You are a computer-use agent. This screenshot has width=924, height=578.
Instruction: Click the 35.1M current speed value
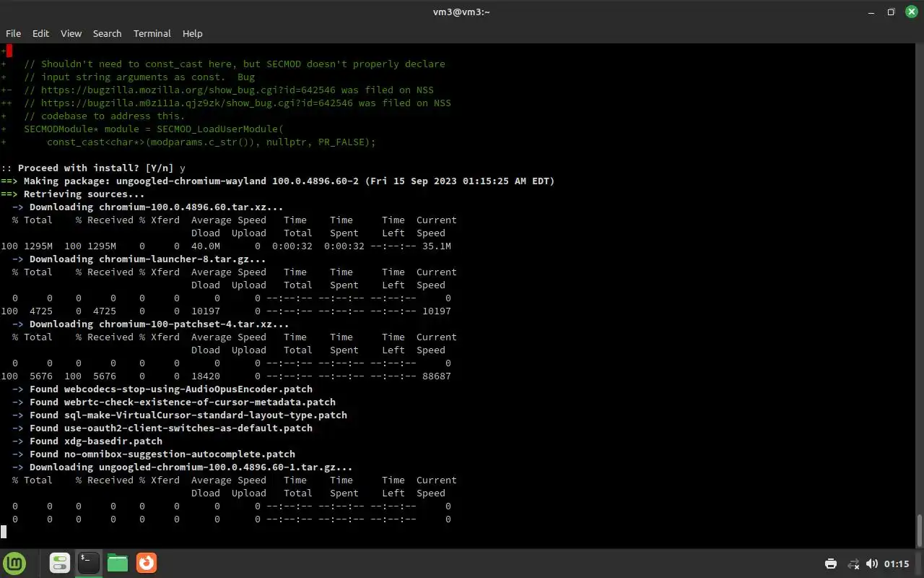(x=437, y=246)
